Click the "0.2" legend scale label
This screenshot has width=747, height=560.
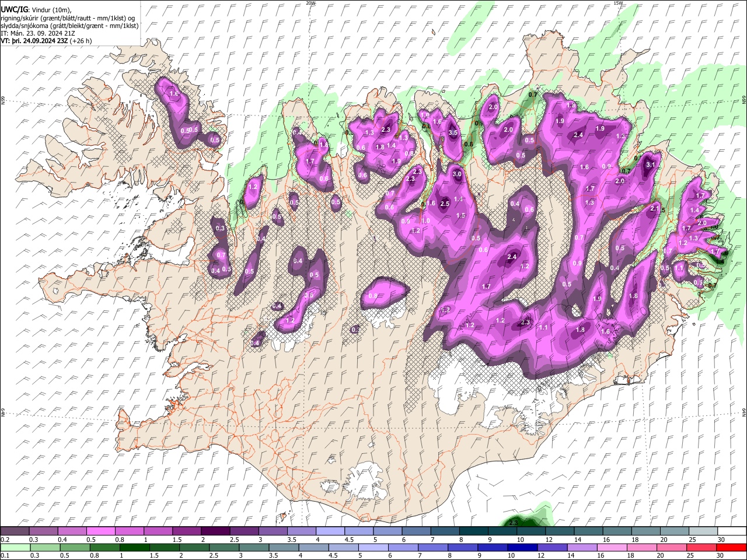pyautogui.click(x=5, y=540)
